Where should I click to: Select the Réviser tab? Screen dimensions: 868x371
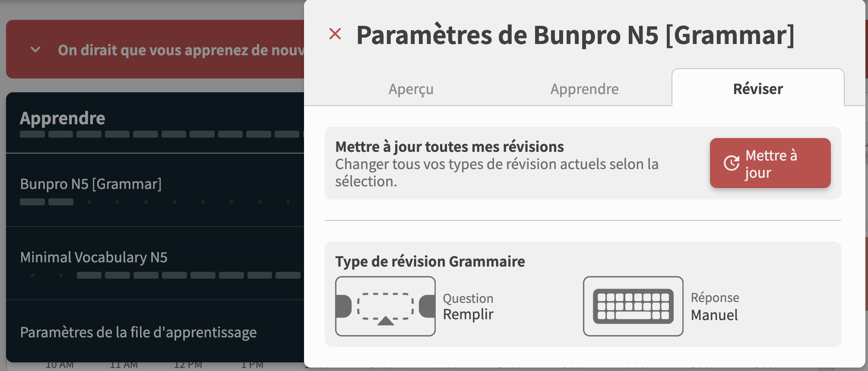[x=758, y=89]
